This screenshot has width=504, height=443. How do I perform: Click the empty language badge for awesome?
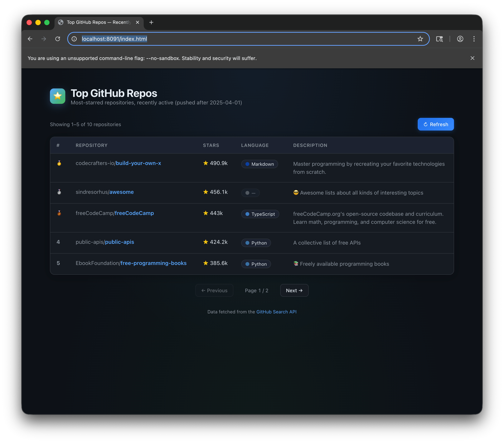[250, 193]
